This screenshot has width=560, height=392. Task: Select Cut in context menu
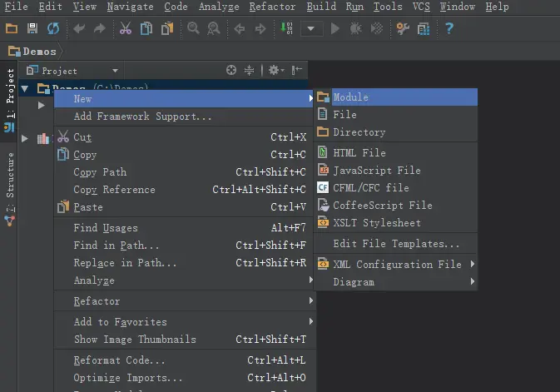[184, 136]
